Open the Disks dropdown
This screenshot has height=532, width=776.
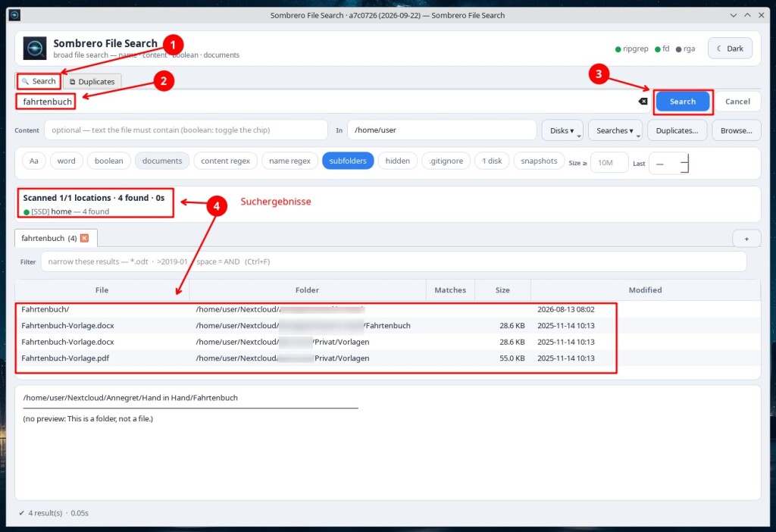tap(562, 130)
